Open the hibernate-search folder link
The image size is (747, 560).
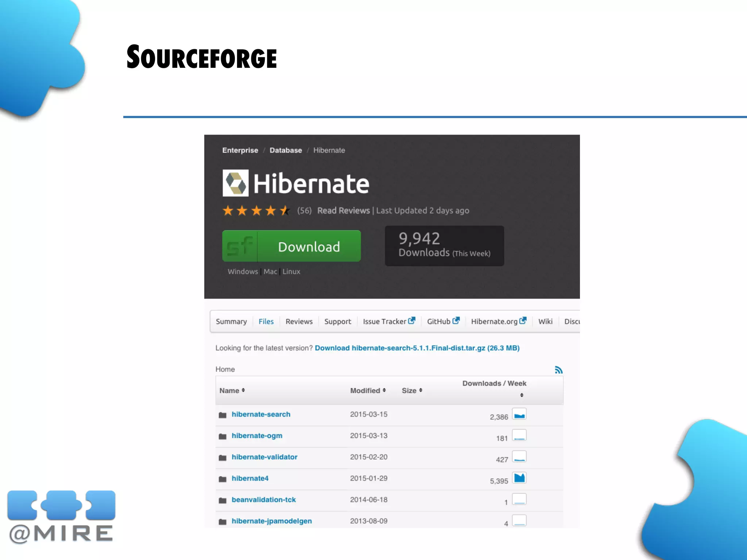coord(261,414)
